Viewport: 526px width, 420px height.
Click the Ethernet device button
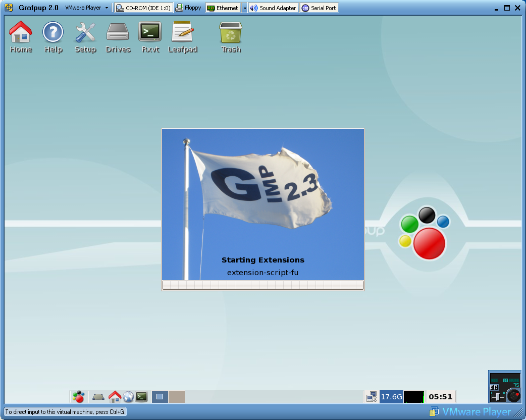click(223, 8)
